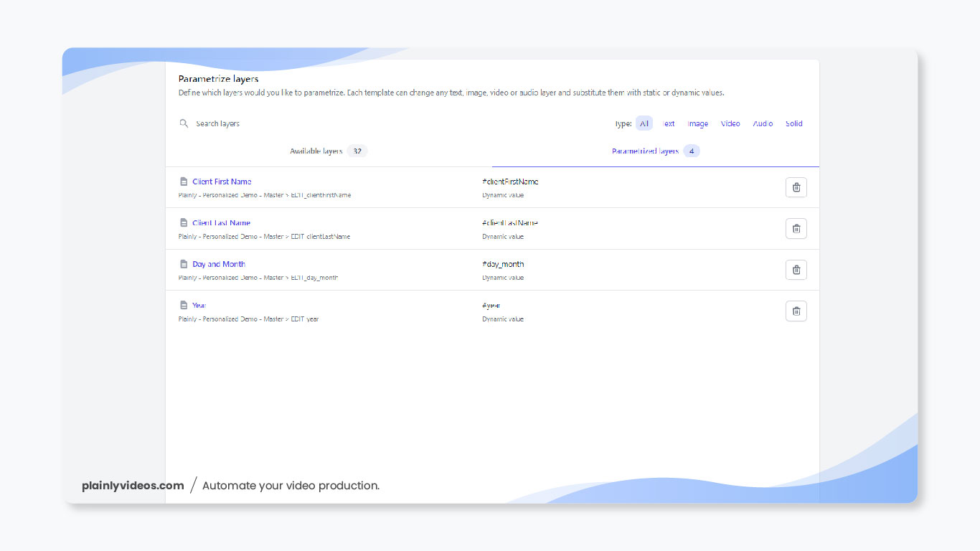Image resolution: width=980 pixels, height=551 pixels.
Task: Show only Solid layers
Action: [x=793, y=123]
